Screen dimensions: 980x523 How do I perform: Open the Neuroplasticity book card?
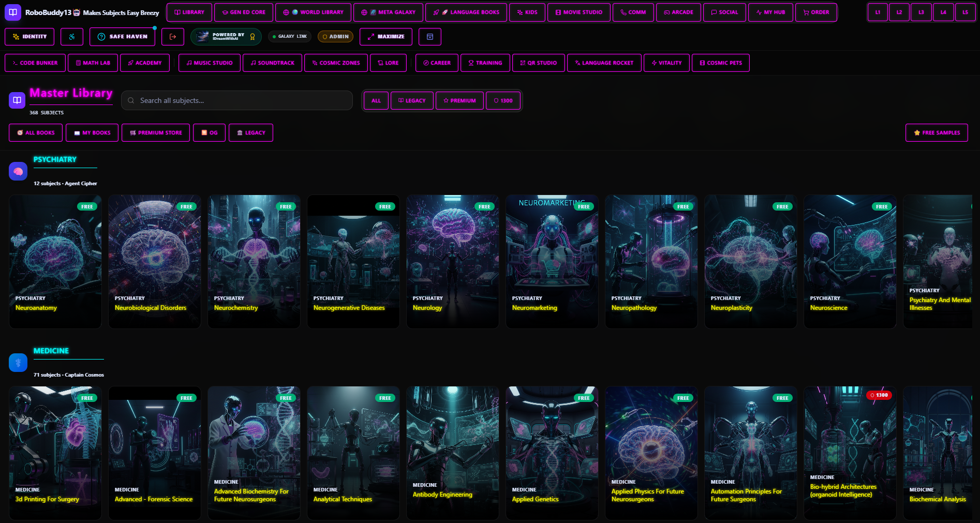coord(751,262)
